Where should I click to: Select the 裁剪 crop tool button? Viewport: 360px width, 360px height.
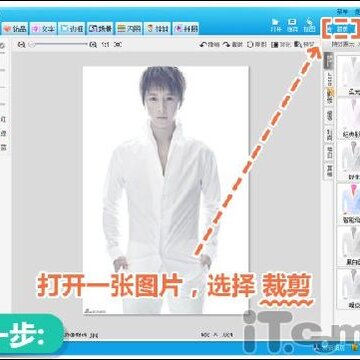[341, 28]
